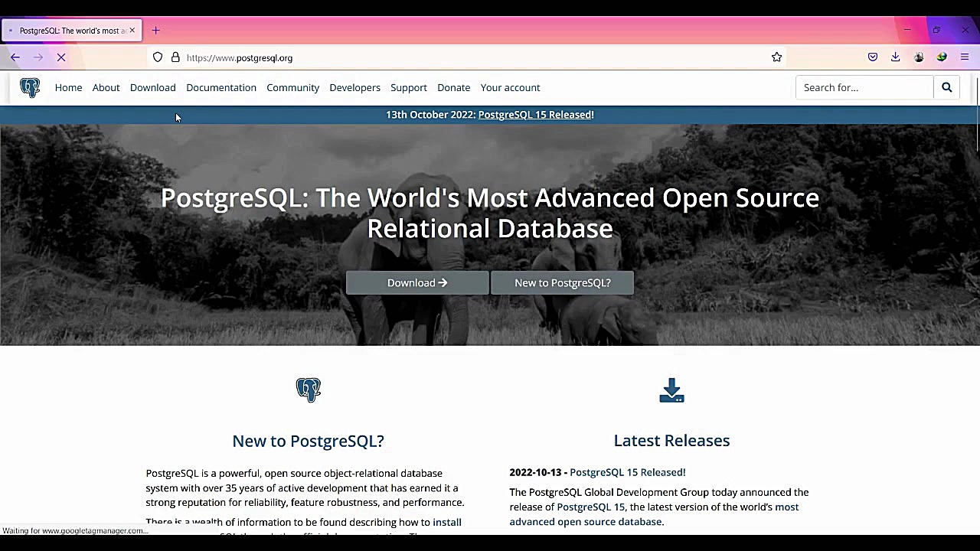Open the PostgreSQL 15 Released announcement link
Viewport: 980px width, 551px height.
[535, 114]
